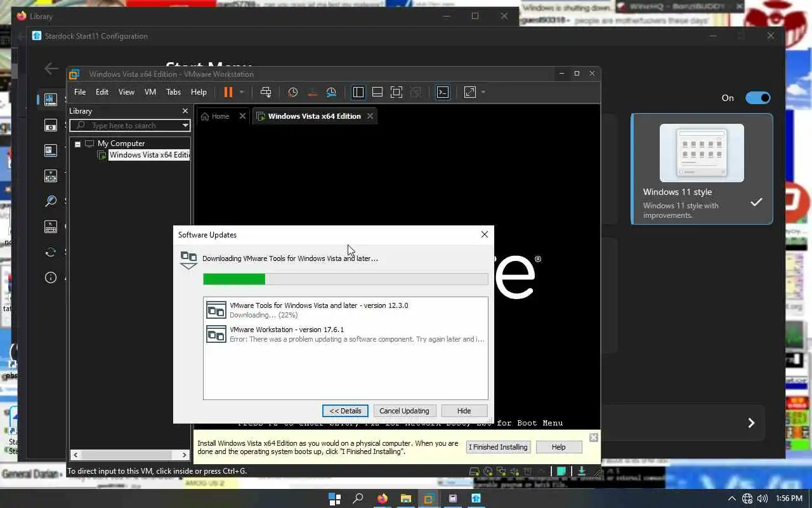Open the Windows Start button on taskbar
Screen dimensions: 812x508
(x=334, y=498)
